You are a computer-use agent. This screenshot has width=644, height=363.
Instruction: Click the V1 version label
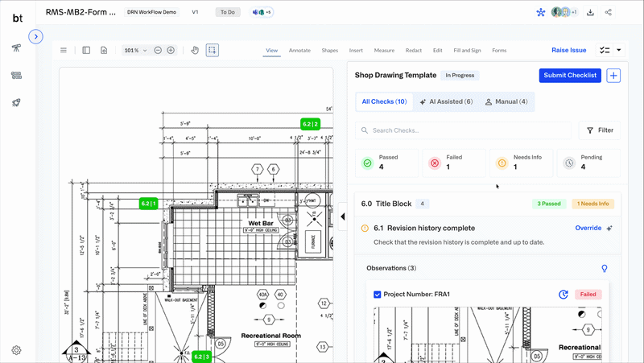click(x=195, y=12)
